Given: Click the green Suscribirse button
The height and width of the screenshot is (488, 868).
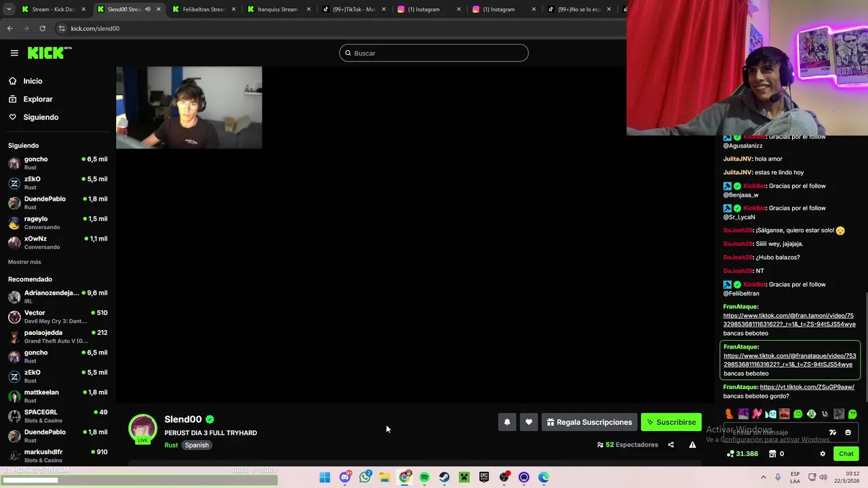Looking at the screenshot, I should coord(671,422).
